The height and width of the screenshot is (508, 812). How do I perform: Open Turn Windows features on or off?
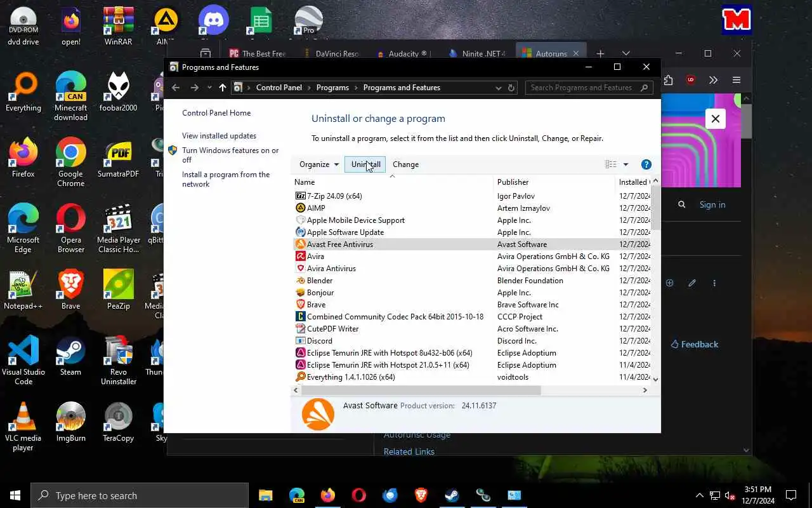click(x=230, y=155)
